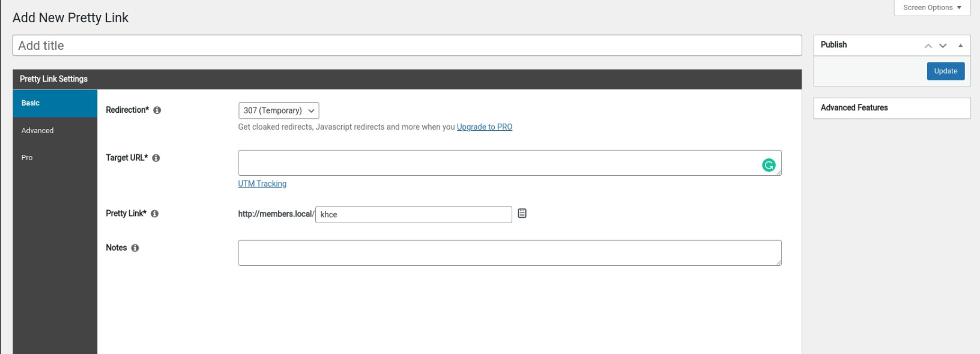Click the http://members.local/ prefix text
This screenshot has width=980, height=354.
[276, 214]
